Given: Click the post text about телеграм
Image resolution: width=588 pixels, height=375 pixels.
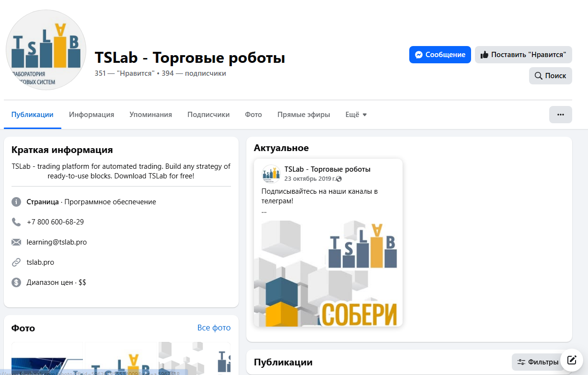Looking at the screenshot, I should (x=320, y=196).
